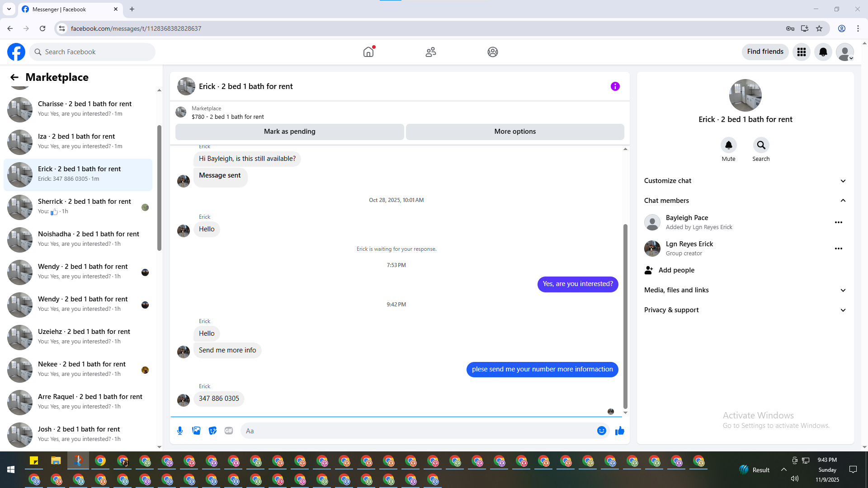Bookmark this page with the star

(819, 28)
